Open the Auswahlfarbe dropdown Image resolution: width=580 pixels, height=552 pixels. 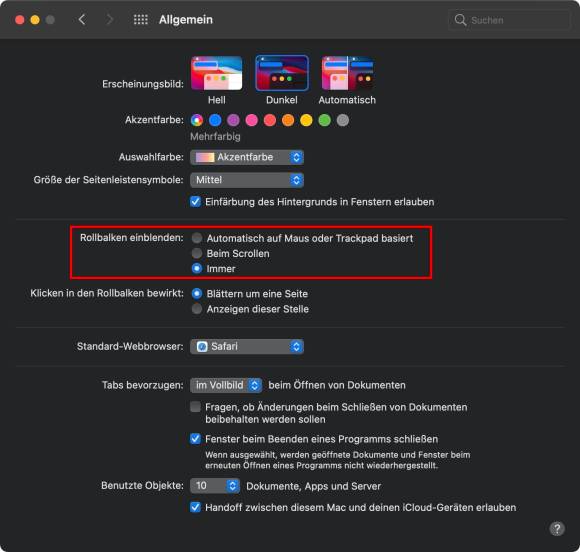(x=247, y=157)
